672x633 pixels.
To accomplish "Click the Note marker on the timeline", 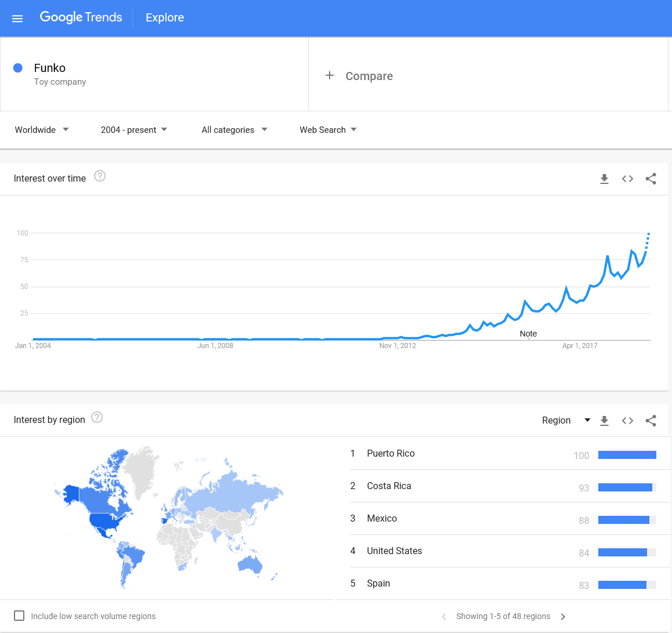I will [528, 334].
